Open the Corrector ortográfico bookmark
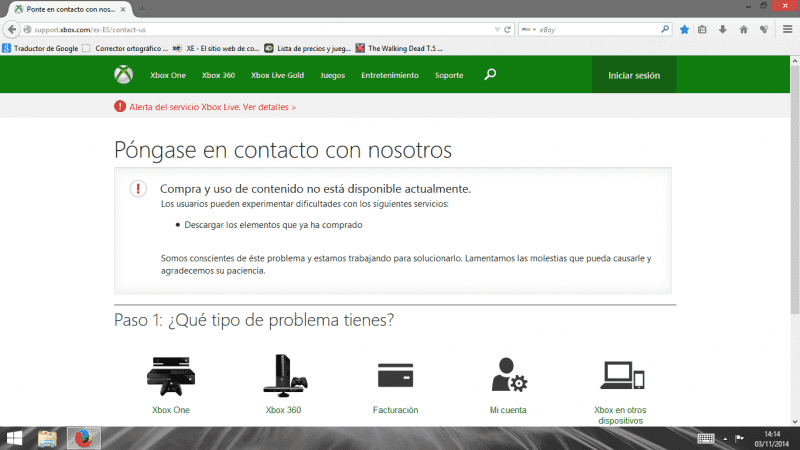Image resolution: width=800 pixels, height=450 pixels. coord(126,48)
